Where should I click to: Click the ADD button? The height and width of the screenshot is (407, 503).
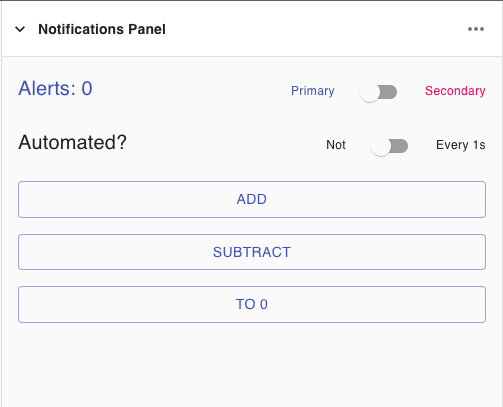[x=252, y=199]
